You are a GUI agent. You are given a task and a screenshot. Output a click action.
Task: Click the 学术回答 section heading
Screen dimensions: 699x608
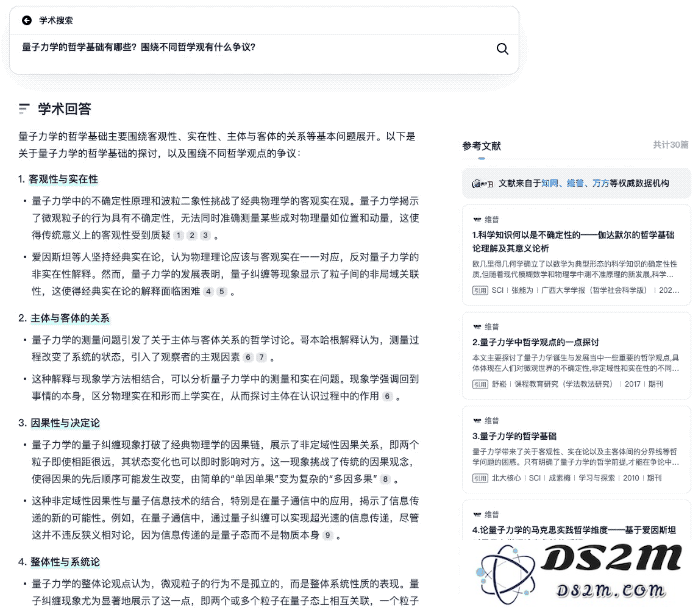click(x=65, y=109)
